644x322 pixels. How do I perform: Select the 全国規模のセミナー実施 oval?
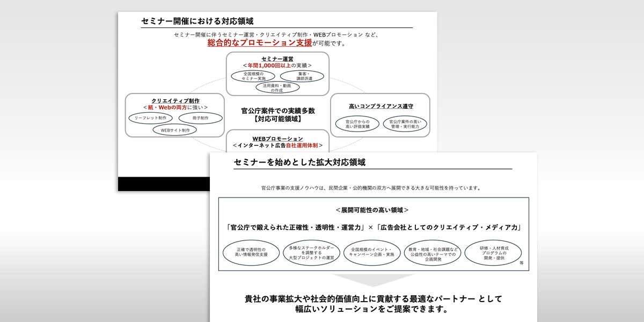[252, 75]
